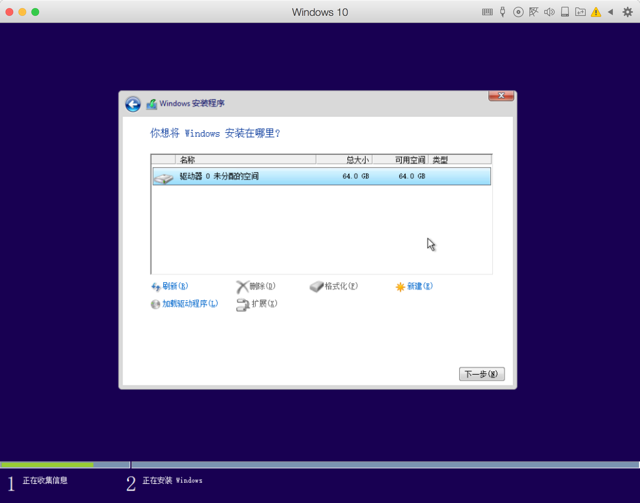Viewport: 640px width, 503px height.
Task: Click the 名称 column header
Action: point(245,160)
